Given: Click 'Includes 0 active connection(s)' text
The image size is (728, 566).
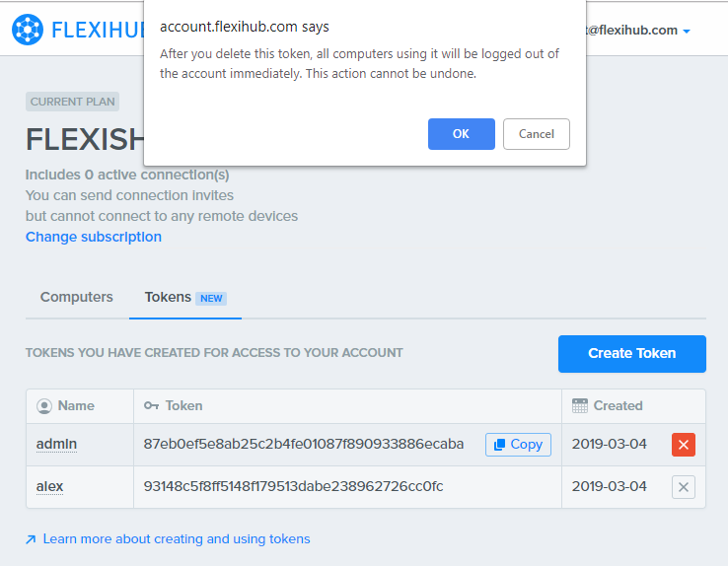Looking at the screenshot, I should click(127, 175).
